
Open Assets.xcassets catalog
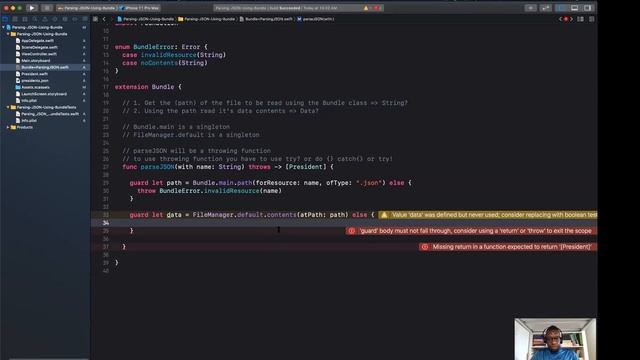pos(35,87)
